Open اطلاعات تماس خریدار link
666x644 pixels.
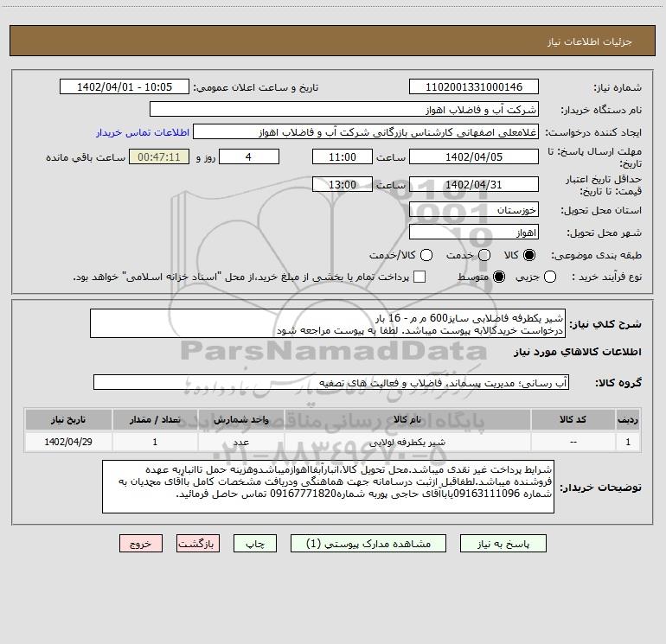(143, 132)
